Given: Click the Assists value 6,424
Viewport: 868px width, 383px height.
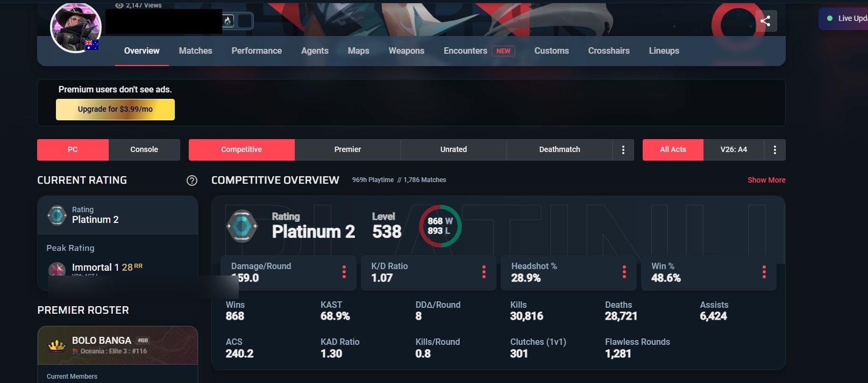Looking at the screenshot, I should 713,316.
